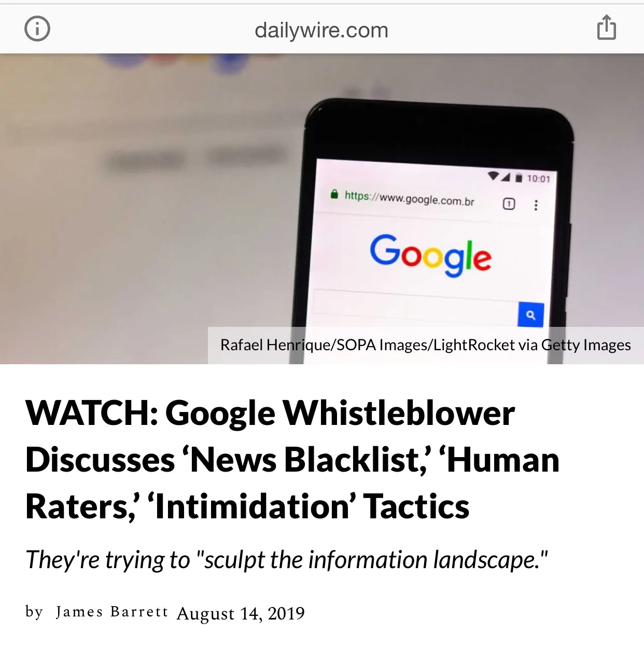This screenshot has height=647, width=644.
Task: Click the colorful Google logo on phone screen
Action: point(430,254)
